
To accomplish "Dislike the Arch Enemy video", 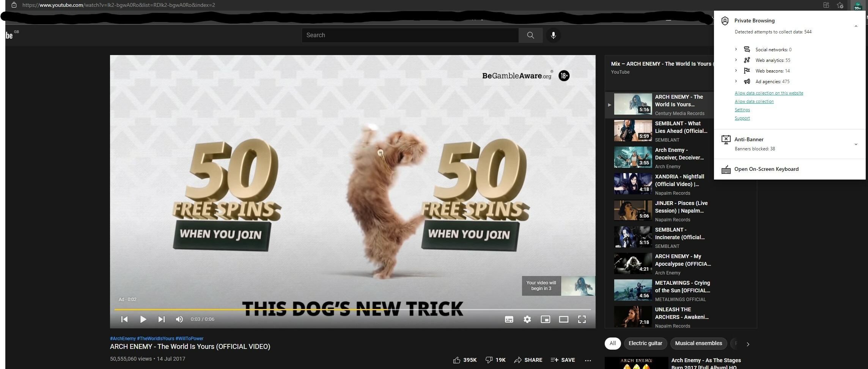I will tap(495, 360).
